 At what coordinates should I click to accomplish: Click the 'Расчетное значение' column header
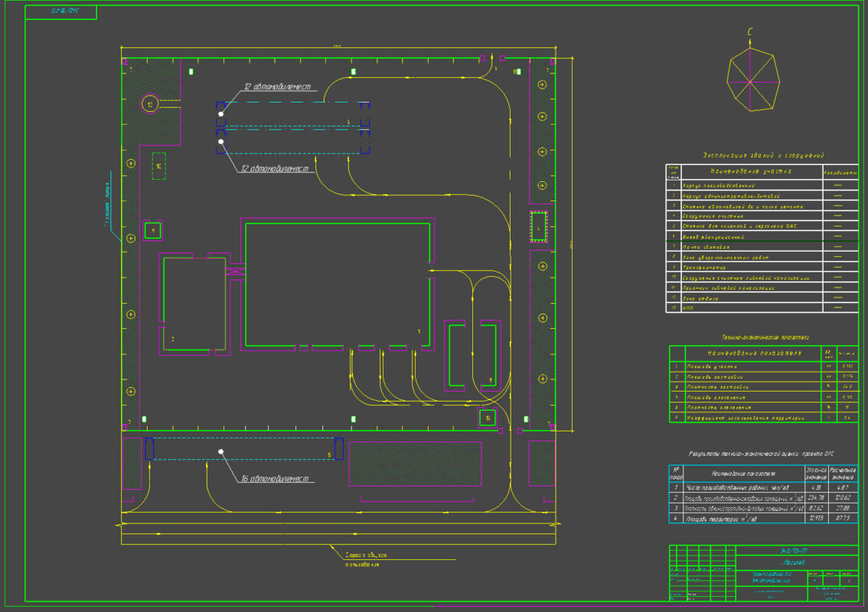click(843, 474)
